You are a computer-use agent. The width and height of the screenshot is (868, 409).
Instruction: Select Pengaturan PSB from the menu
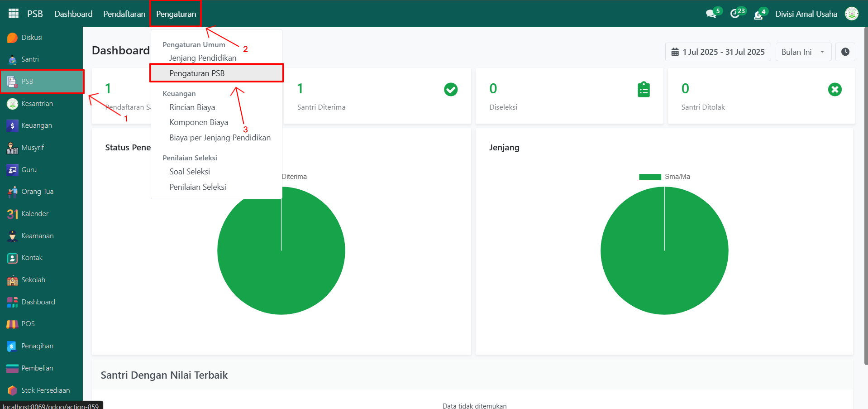[197, 73]
